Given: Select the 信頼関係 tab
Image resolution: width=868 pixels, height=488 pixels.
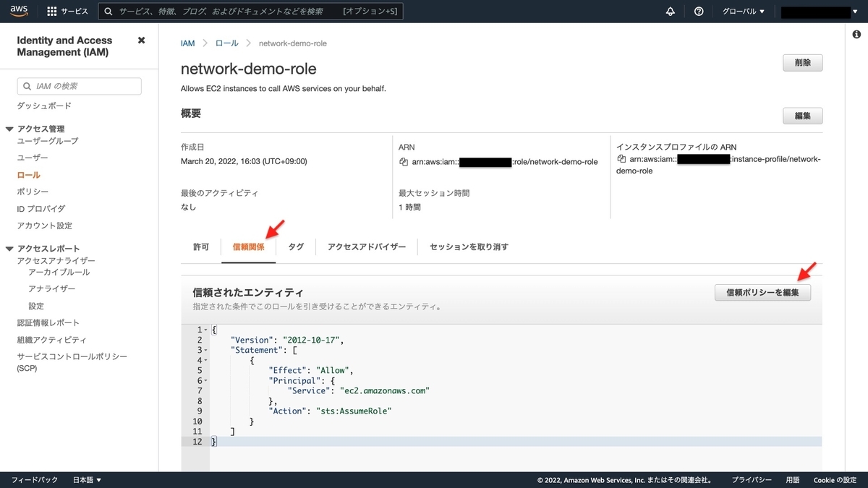Looking at the screenshot, I should [248, 247].
